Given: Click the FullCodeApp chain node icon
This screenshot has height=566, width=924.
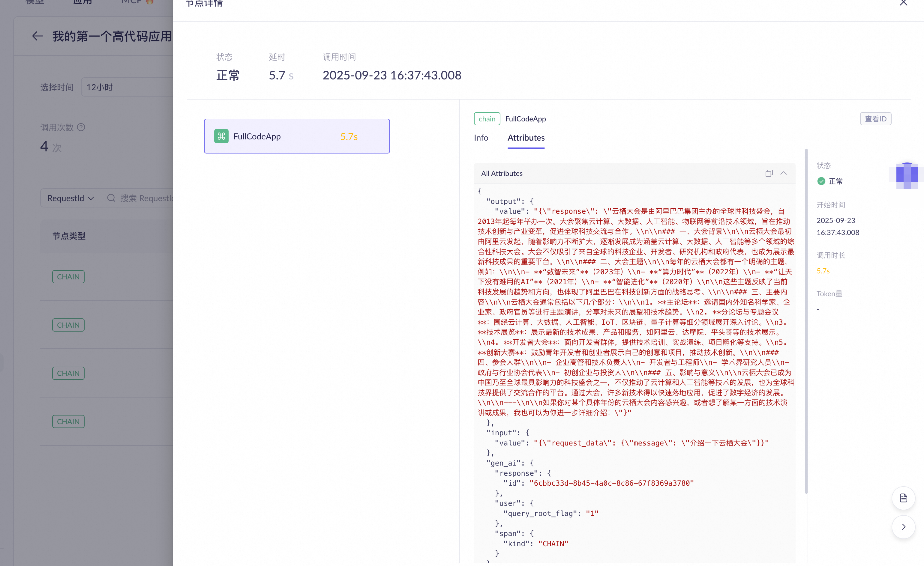Looking at the screenshot, I should (x=221, y=136).
